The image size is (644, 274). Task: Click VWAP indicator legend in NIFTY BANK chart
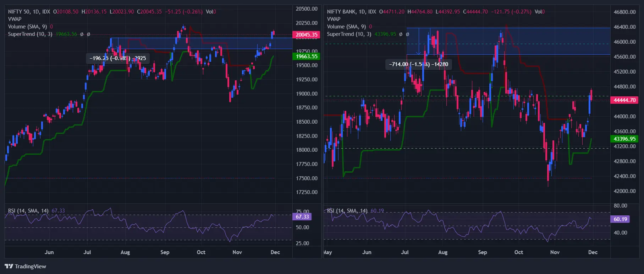tap(334, 19)
